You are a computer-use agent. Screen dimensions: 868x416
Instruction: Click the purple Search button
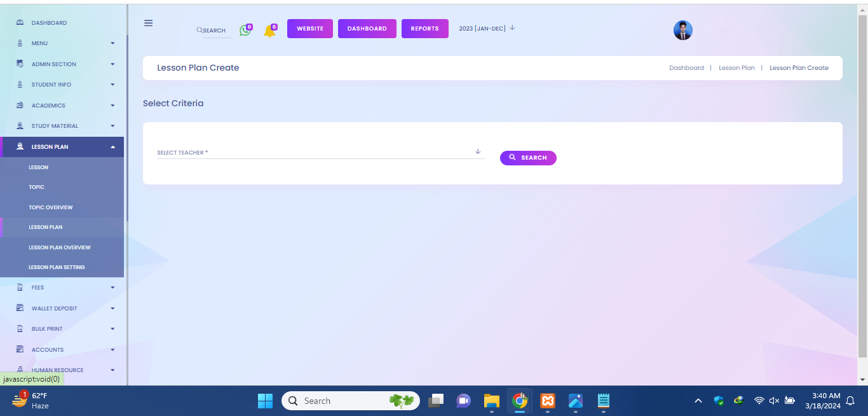click(528, 158)
